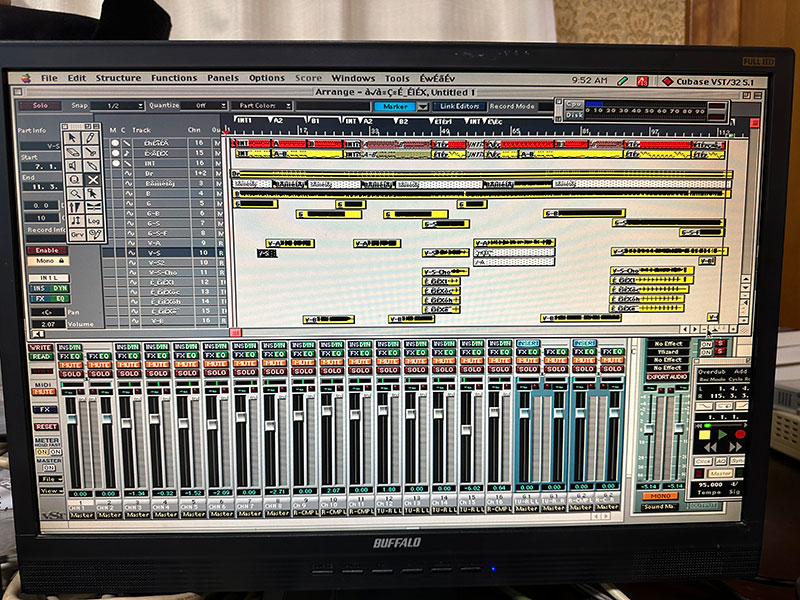Click the left master volume fader handle

point(648,429)
